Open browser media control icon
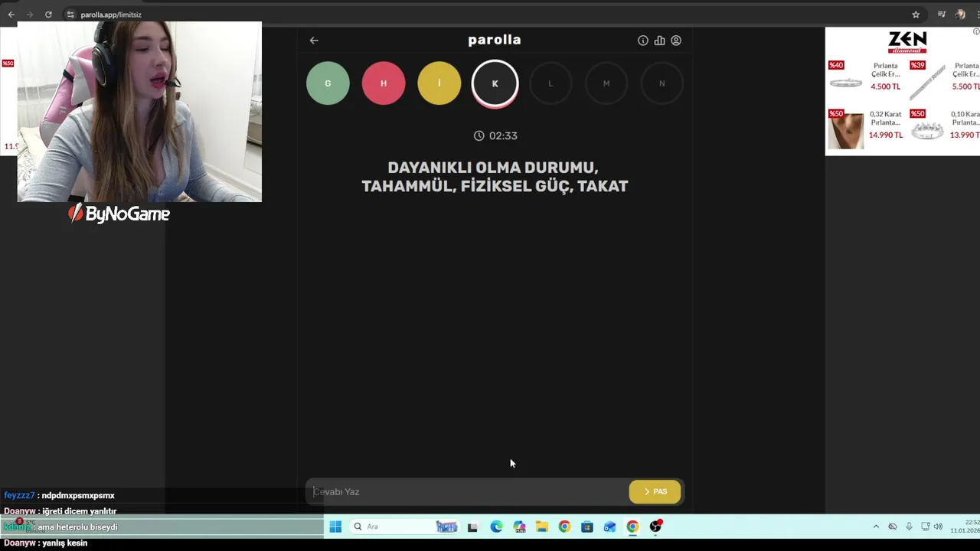Viewport: 980px width, 551px height. 942,15
